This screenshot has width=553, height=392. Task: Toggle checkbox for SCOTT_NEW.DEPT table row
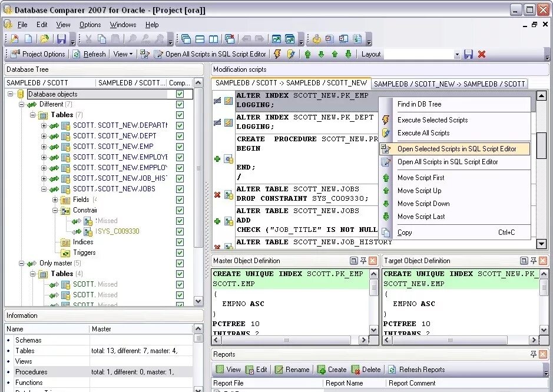180,136
